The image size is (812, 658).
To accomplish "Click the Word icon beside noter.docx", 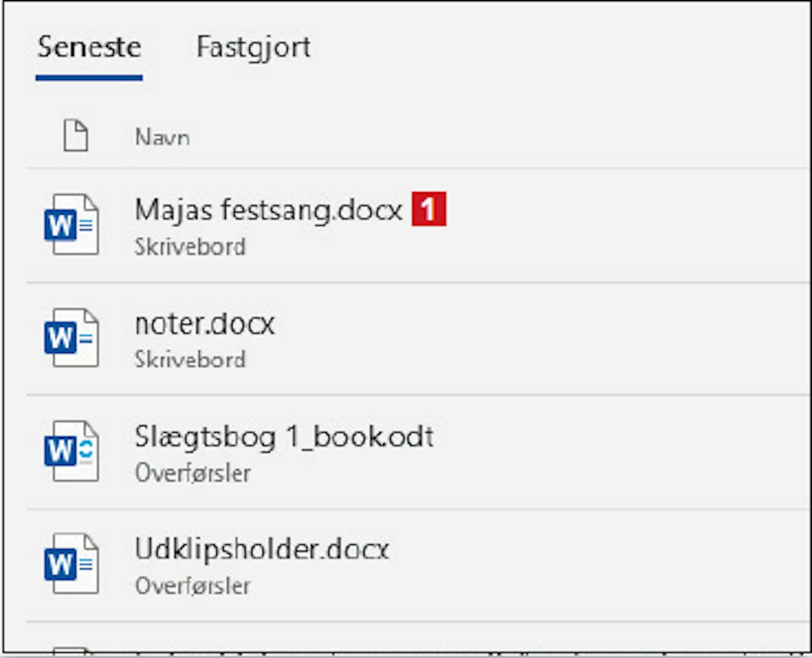I will coord(71,338).
